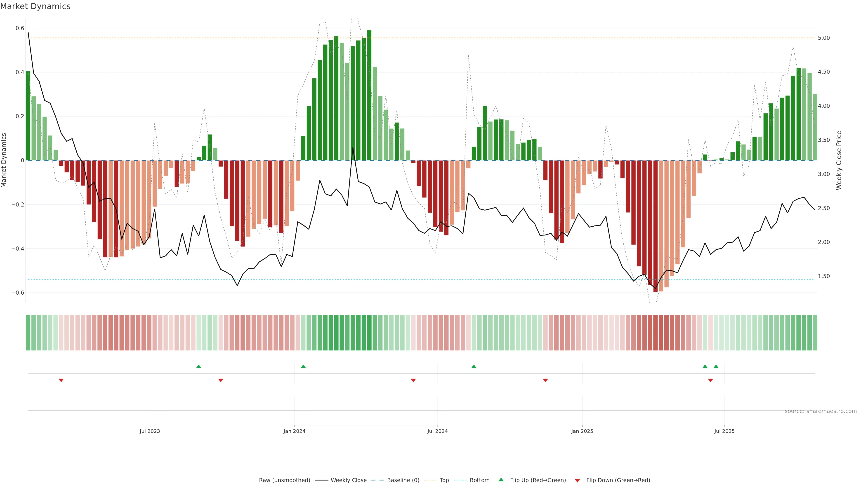
Task: Click the leftmost red flip-down triangle marker
Action: click(61, 380)
